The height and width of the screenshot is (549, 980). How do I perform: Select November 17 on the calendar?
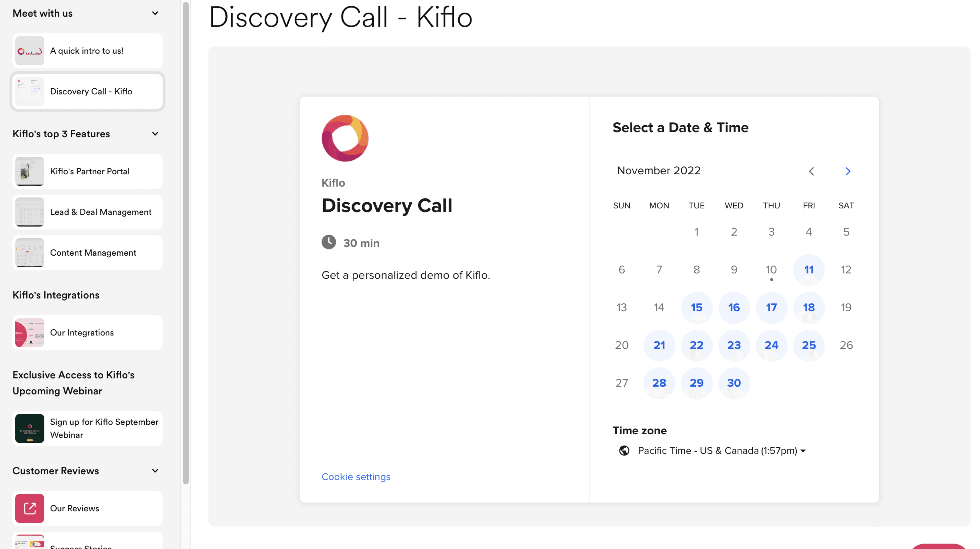coord(771,308)
